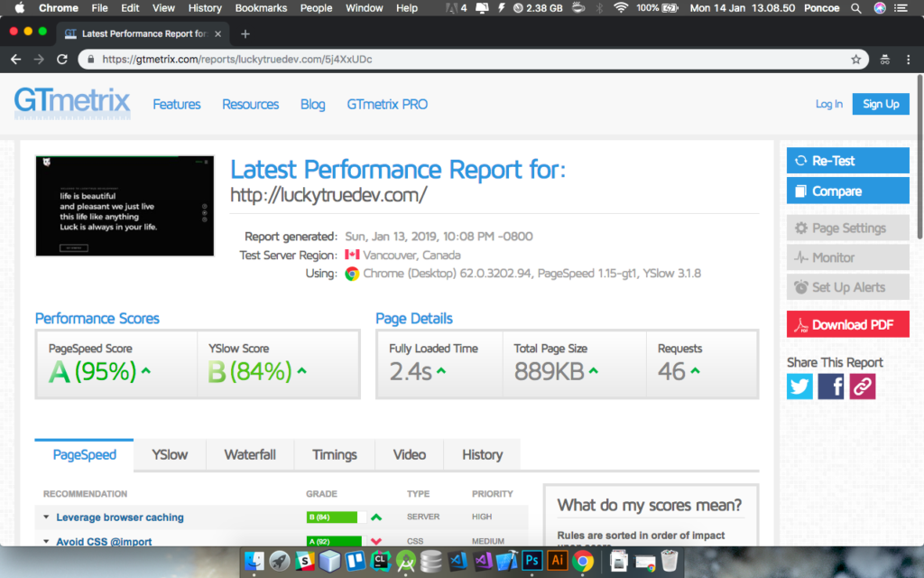Open the People menu

coord(316,8)
